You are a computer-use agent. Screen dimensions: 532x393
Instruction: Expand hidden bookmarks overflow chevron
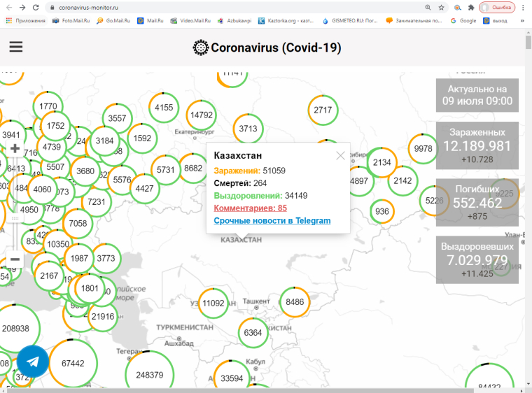pyautogui.click(x=523, y=21)
